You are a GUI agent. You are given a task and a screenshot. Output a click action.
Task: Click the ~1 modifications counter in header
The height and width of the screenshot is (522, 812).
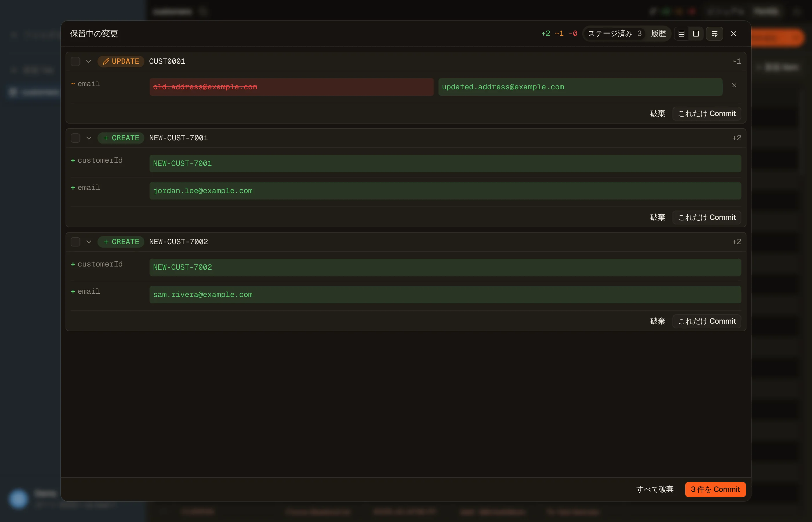(x=559, y=34)
